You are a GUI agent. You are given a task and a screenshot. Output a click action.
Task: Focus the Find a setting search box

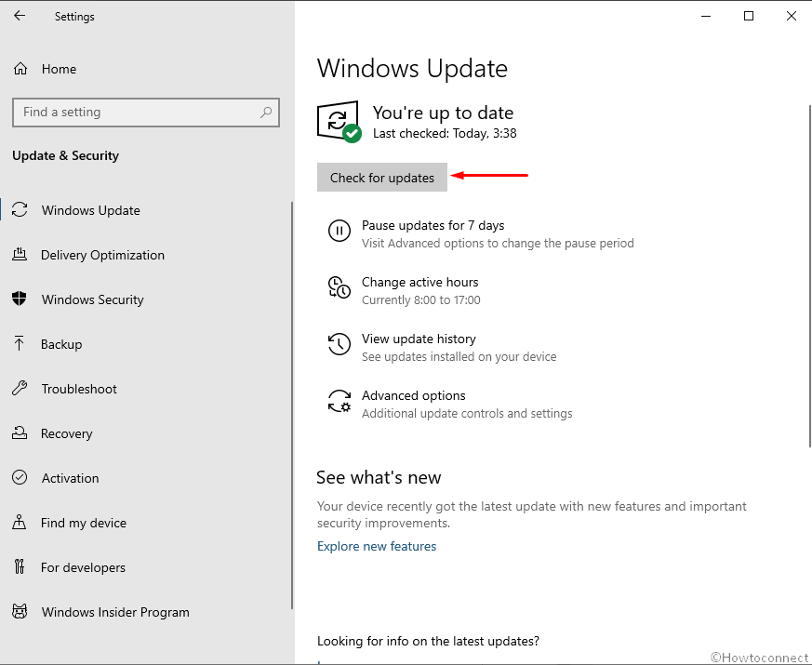(x=145, y=112)
